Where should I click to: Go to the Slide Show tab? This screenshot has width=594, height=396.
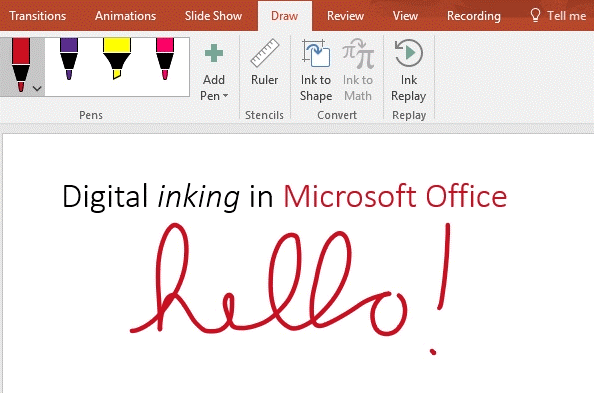tap(213, 16)
